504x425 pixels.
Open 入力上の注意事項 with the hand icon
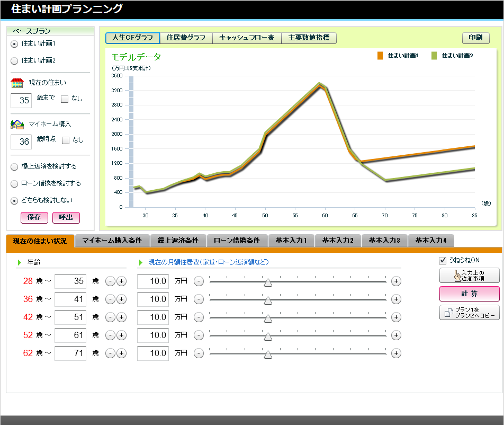coord(469,276)
